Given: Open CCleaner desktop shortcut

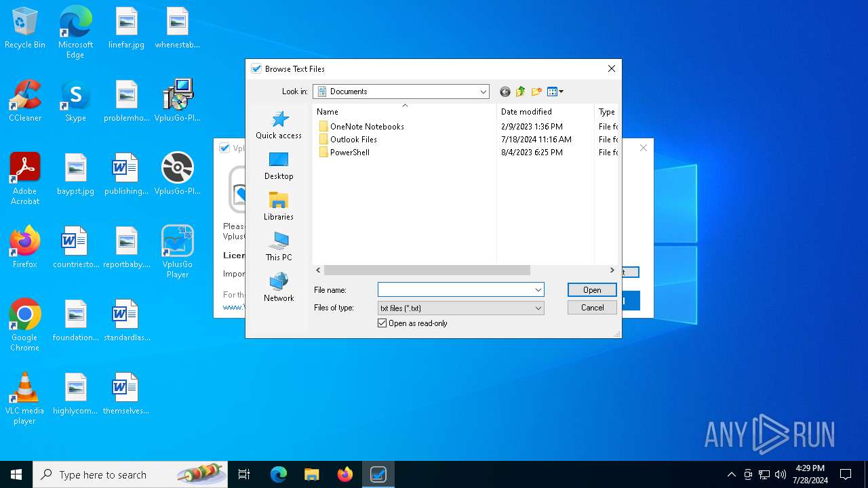Looking at the screenshot, I should pos(25,102).
